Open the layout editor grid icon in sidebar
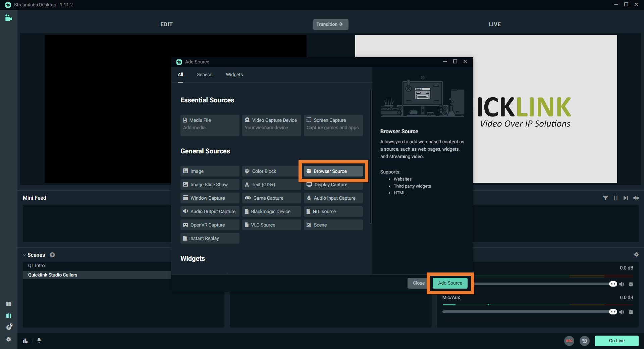The width and height of the screenshot is (644, 349). pos(9,304)
